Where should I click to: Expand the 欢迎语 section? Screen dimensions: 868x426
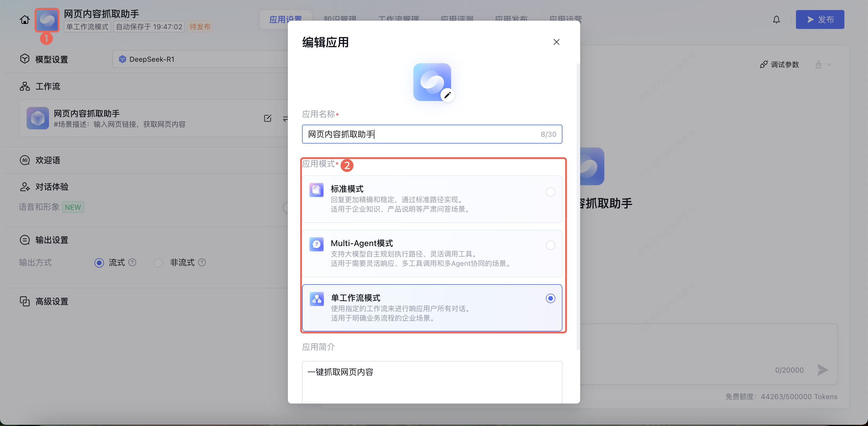tap(48, 160)
